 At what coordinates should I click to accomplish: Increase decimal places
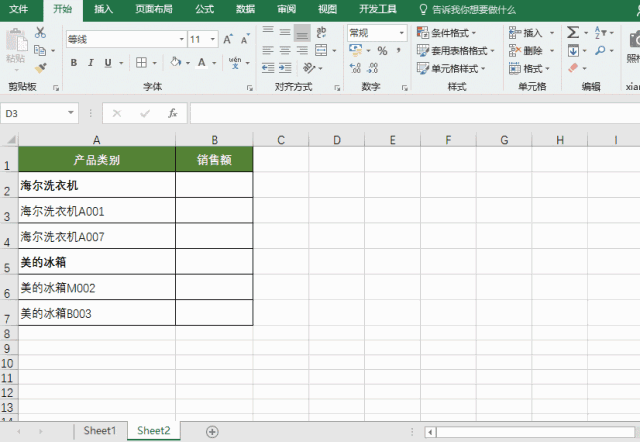[x=355, y=68]
